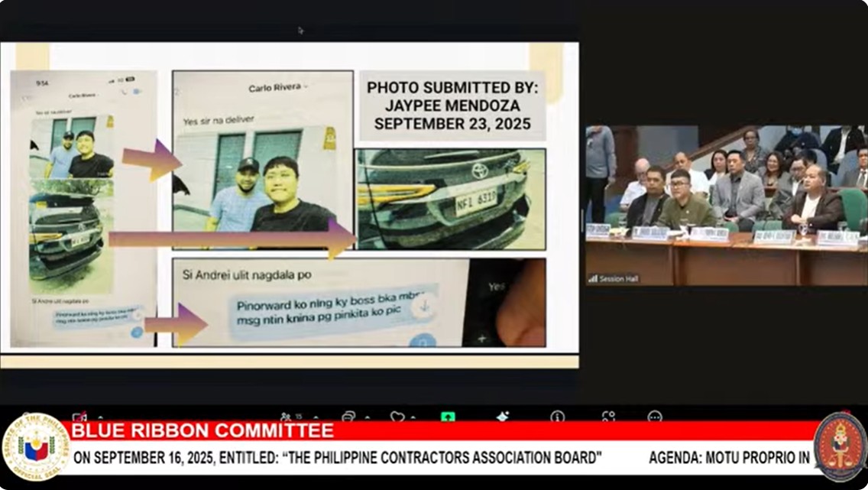Toggle the video camera in meeting toolbar
This screenshot has width=868, height=490.
click(79, 417)
